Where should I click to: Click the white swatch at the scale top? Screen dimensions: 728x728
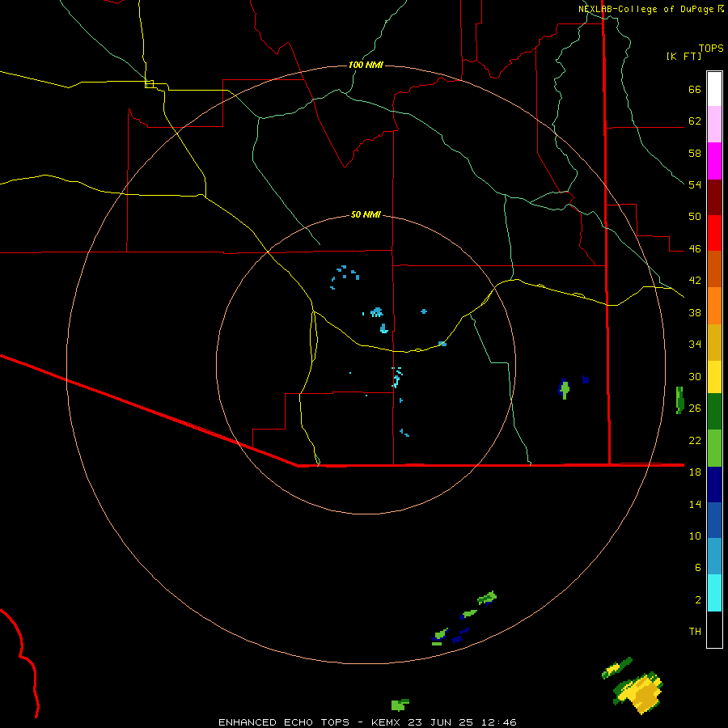click(714, 89)
